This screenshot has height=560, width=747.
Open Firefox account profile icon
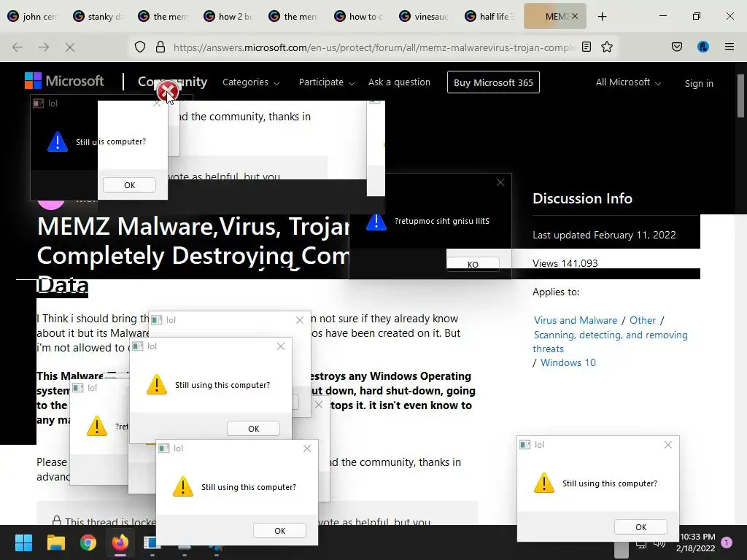tap(703, 47)
